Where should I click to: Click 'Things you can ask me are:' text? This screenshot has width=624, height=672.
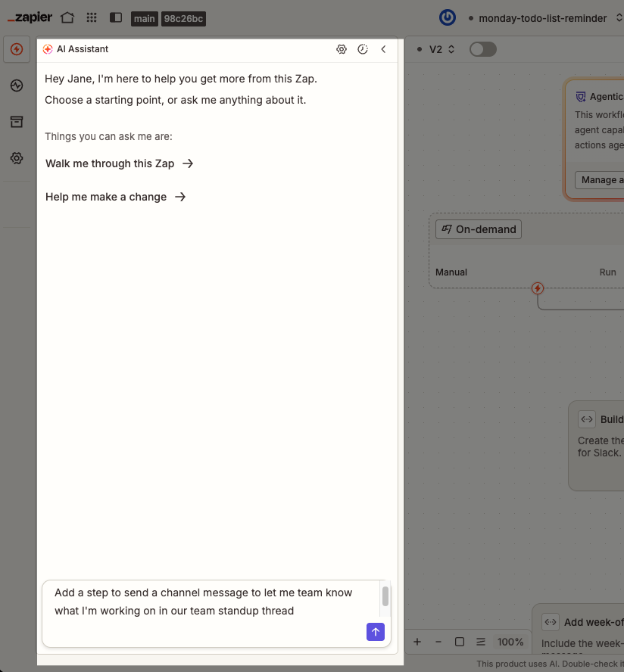click(108, 136)
